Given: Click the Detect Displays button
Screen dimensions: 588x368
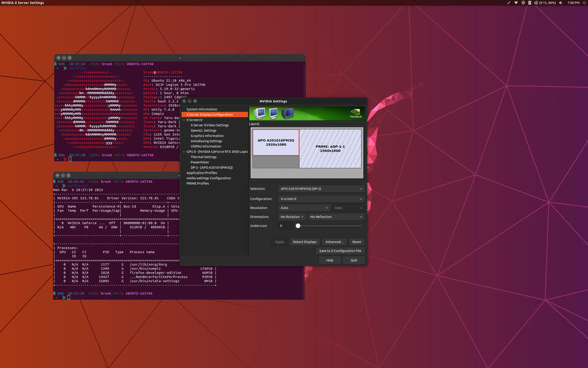Looking at the screenshot, I should pos(304,242).
